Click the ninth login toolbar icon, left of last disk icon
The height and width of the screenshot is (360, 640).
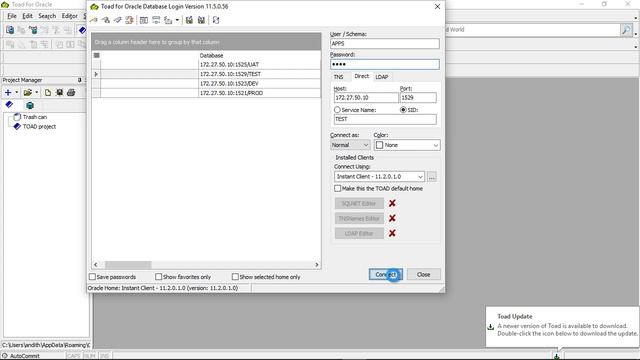(189, 20)
